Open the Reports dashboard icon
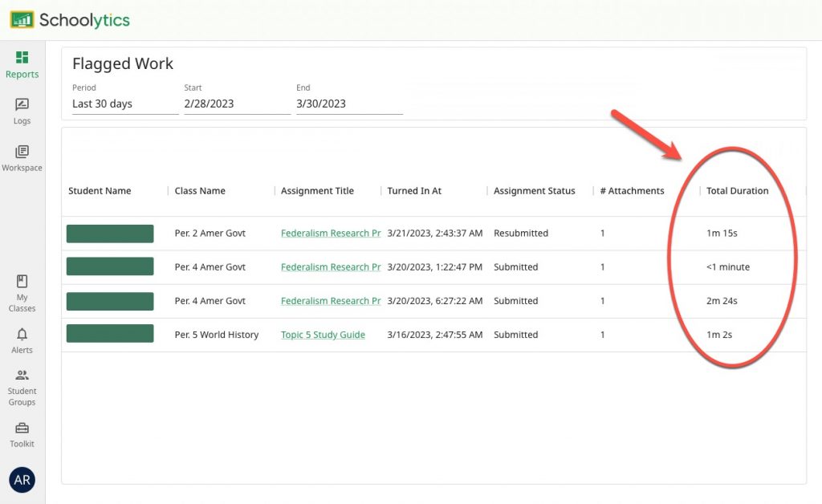This screenshot has height=504, width=822. pos(22,58)
